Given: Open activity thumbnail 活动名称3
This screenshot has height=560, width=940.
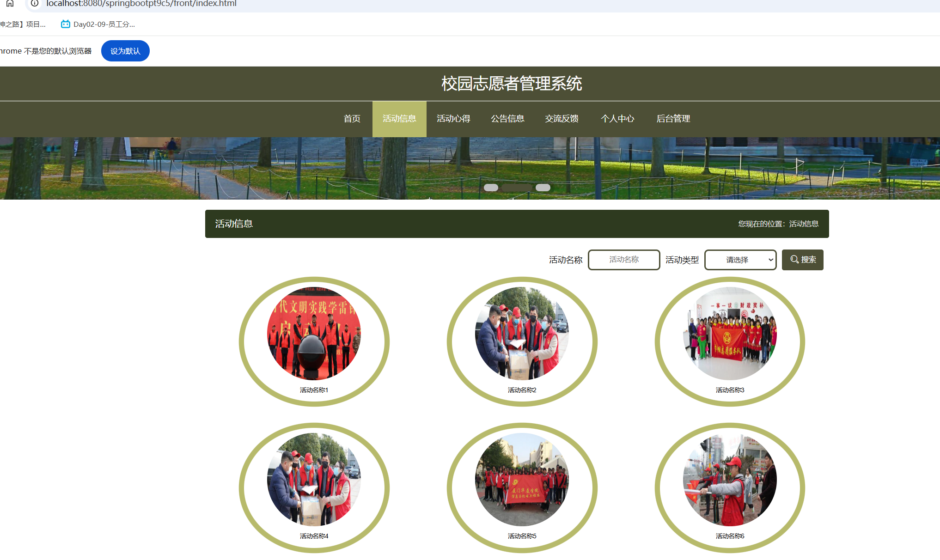Looking at the screenshot, I should (x=730, y=334).
